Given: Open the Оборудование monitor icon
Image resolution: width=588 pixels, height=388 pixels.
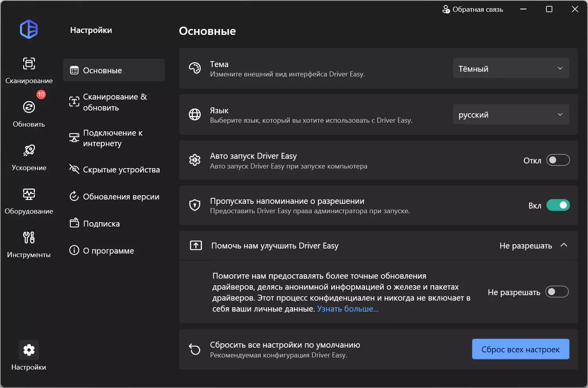Looking at the screenshot, I should pos(29,194).
